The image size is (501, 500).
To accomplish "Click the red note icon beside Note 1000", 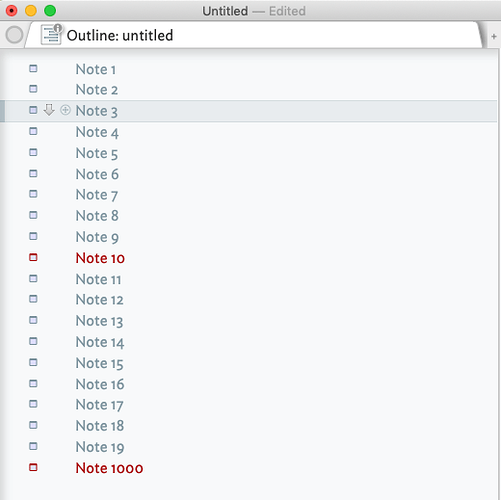I will [33, 467].
